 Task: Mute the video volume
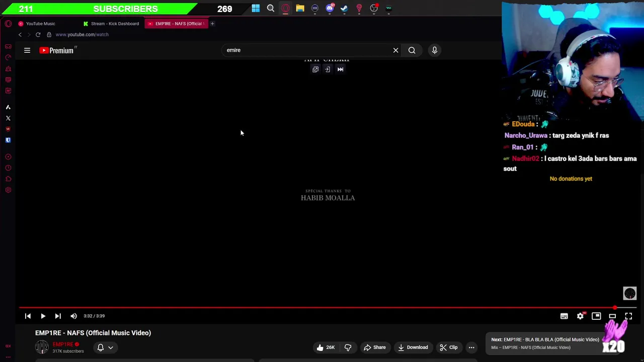pos(73,316)
